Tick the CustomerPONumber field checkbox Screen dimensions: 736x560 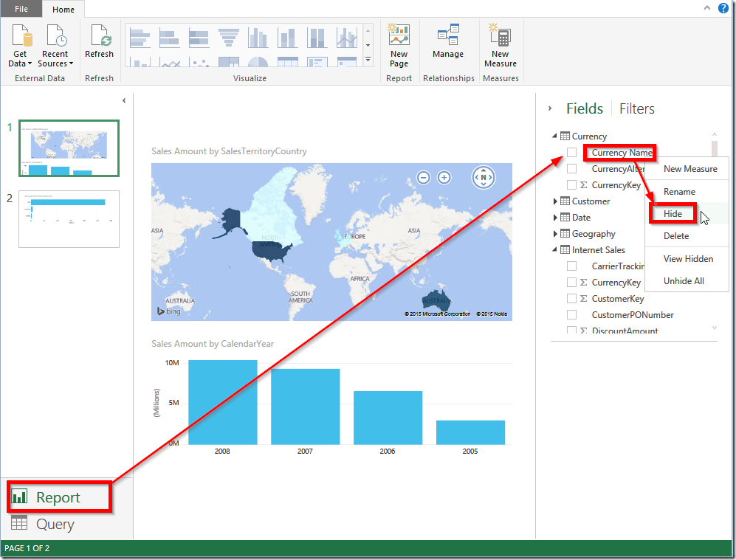571,315
